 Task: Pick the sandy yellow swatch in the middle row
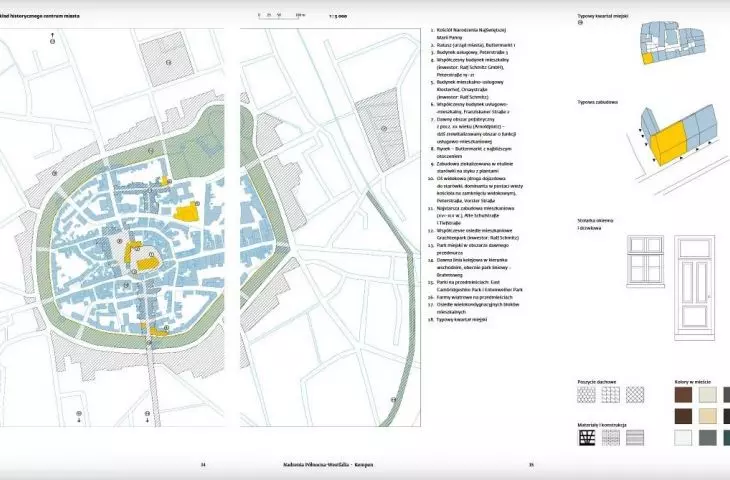(708, 416)
